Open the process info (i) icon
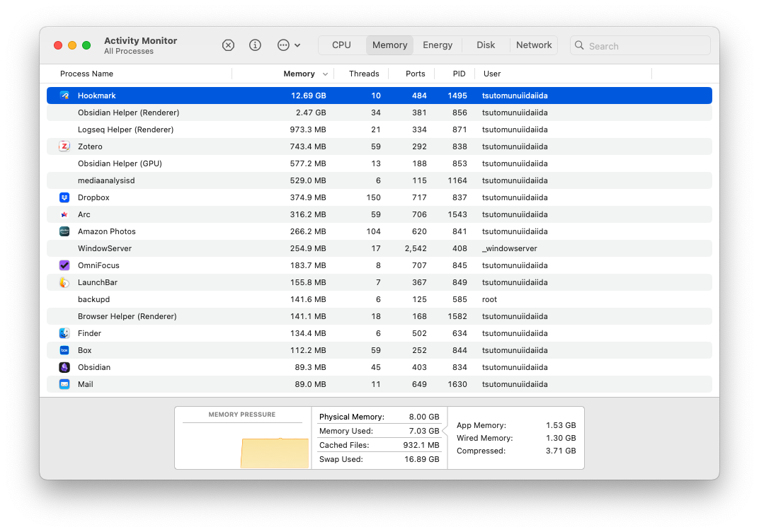759x532 pixels. [255, 45]
